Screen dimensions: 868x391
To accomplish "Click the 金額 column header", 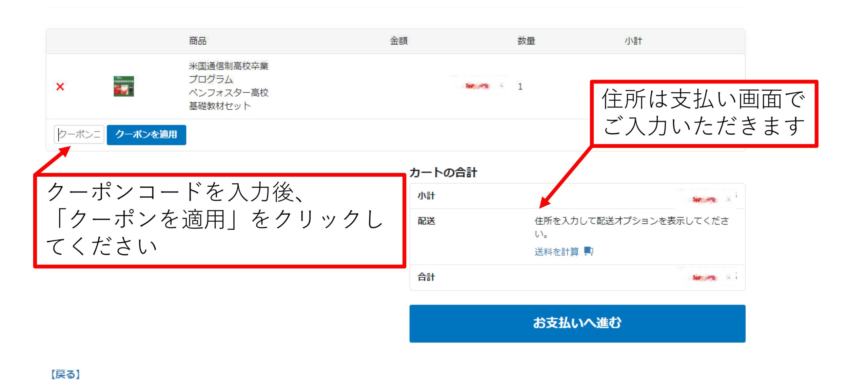I will point(398,41).
